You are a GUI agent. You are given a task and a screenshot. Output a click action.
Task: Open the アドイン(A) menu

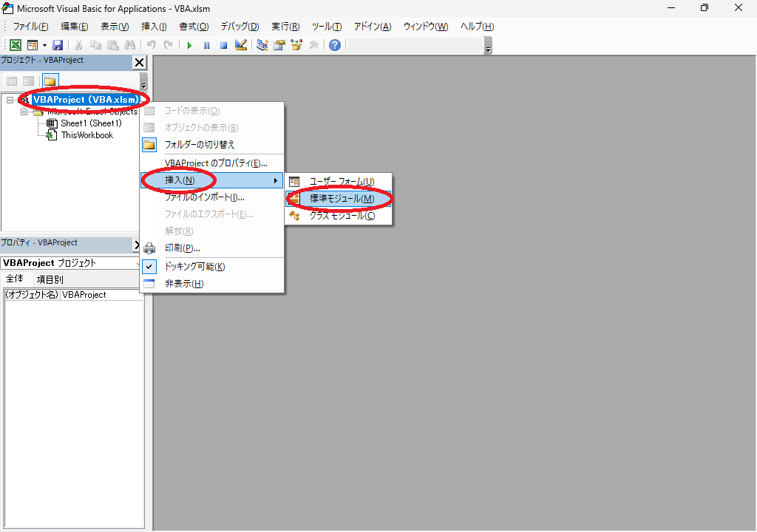click(373, 27)
